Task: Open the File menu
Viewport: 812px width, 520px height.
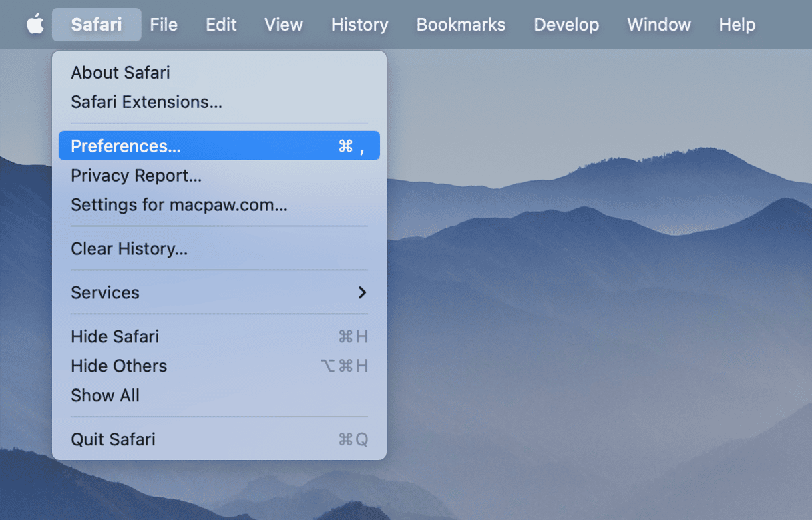Action: tap(164, 25)
